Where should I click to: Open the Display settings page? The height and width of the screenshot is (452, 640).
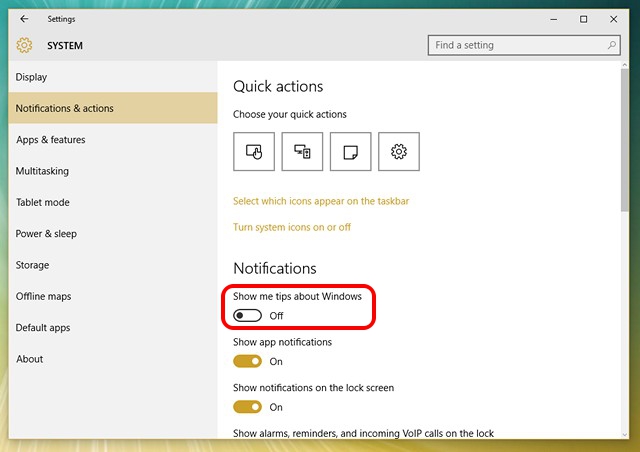pyautogui.click(x=32, y=77)
